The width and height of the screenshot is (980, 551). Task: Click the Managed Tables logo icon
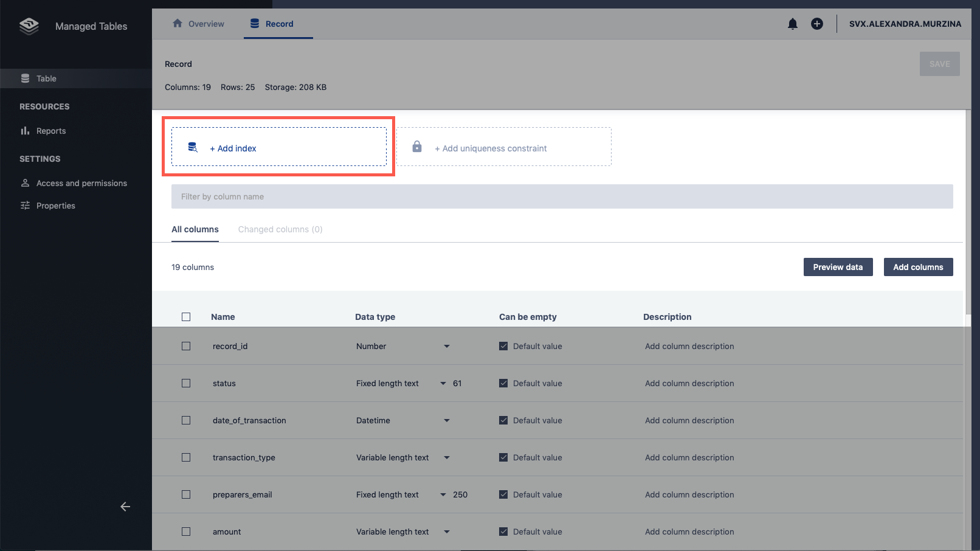coord(29,26)
